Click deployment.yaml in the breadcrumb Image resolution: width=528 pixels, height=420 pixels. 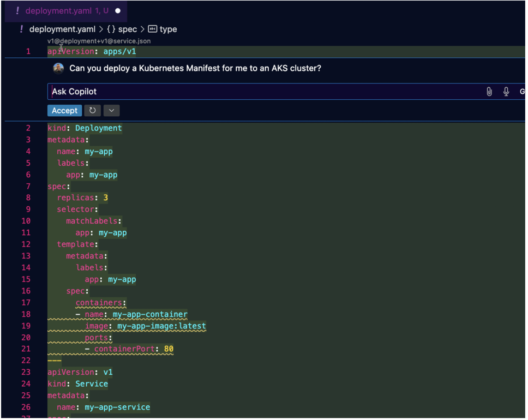[62, 29]
